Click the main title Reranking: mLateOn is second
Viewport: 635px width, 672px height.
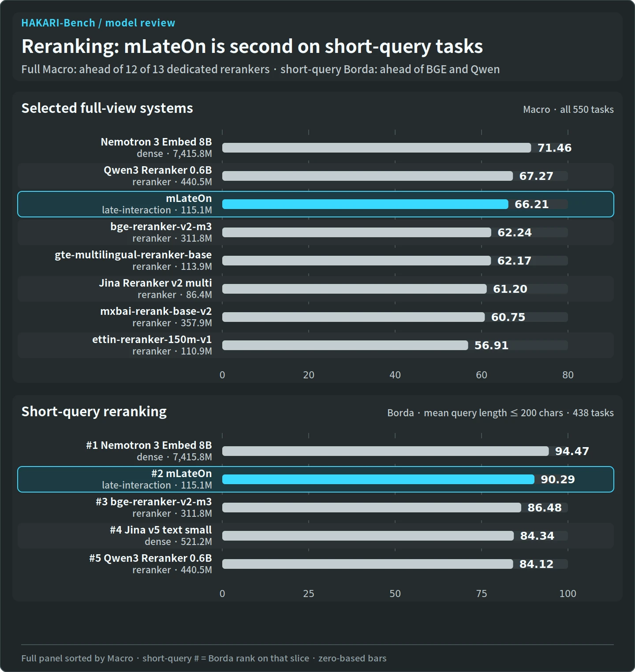(252, 46)
